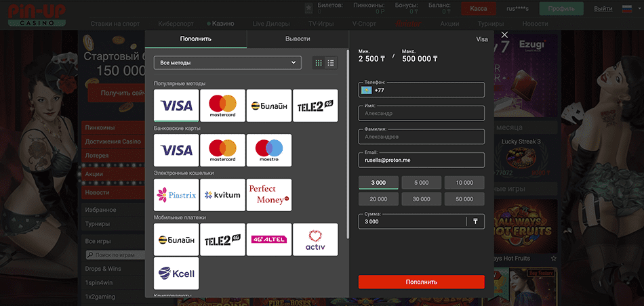The width and height of the screenshot is (644, 306).
Task: Select Visa under Popular methods
Action: pyautogui.click(x=176, y=106)
